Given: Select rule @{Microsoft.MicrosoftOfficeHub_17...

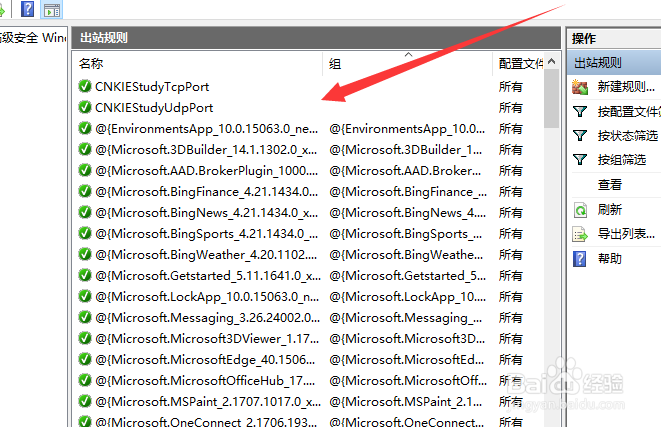Looking at the screenshot, I should [205, 381].
